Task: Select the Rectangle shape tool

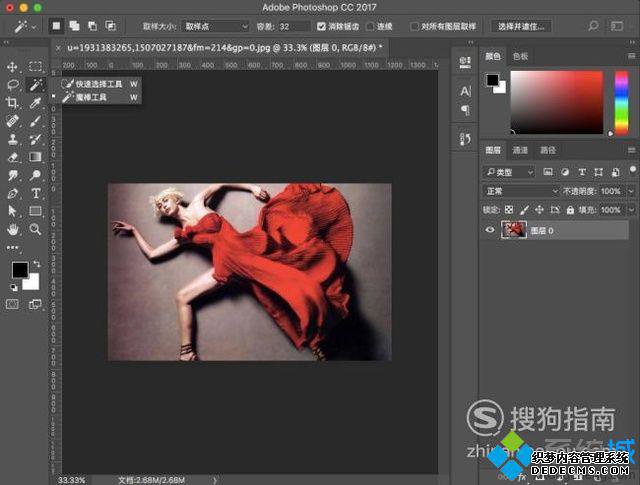Action: [x=36, y=211]
